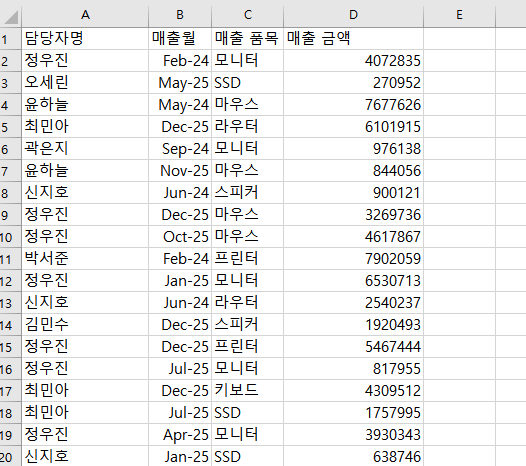Select 키보드 product cell
This screenshot has width=526, height=466.
tap(248, 391)
